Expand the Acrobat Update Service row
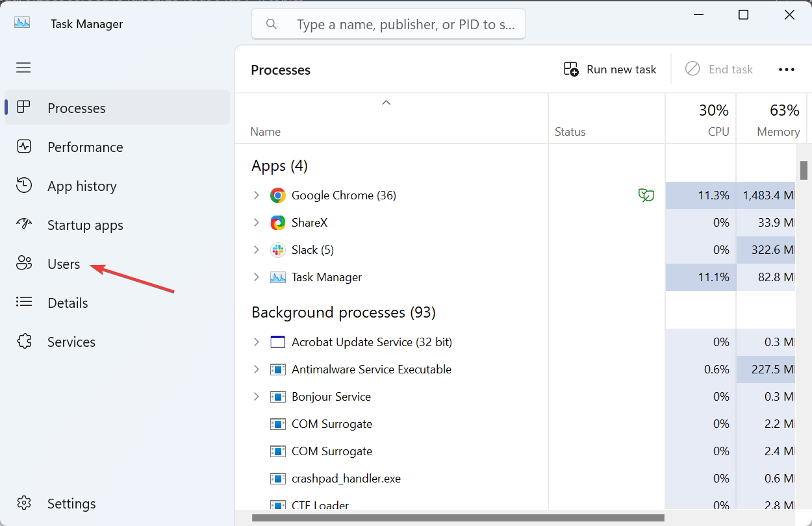Viewport: 812px width, 526px height. 256,342
